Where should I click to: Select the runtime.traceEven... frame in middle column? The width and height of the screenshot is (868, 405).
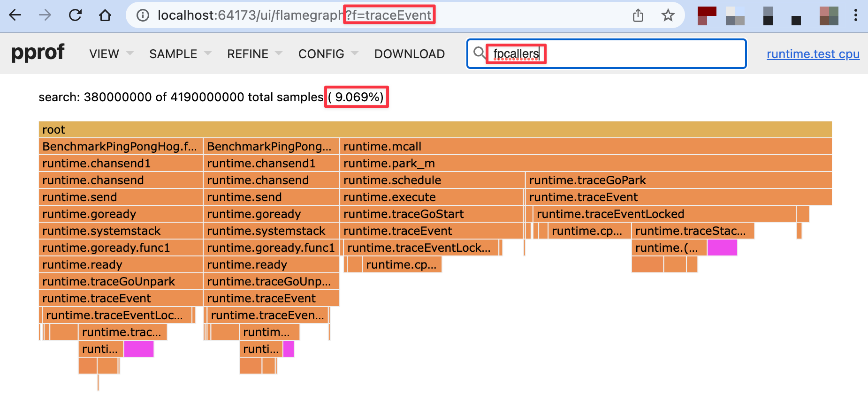pos(268,315)
